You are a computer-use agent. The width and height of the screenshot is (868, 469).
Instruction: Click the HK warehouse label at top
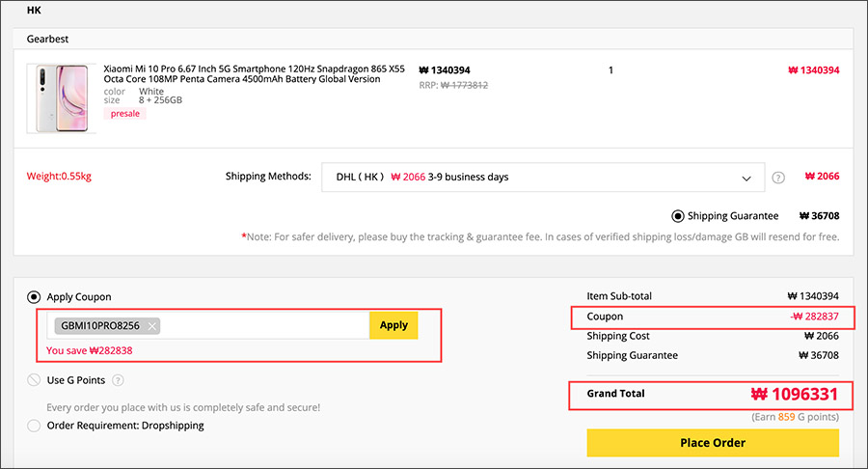tap(34, 10)
